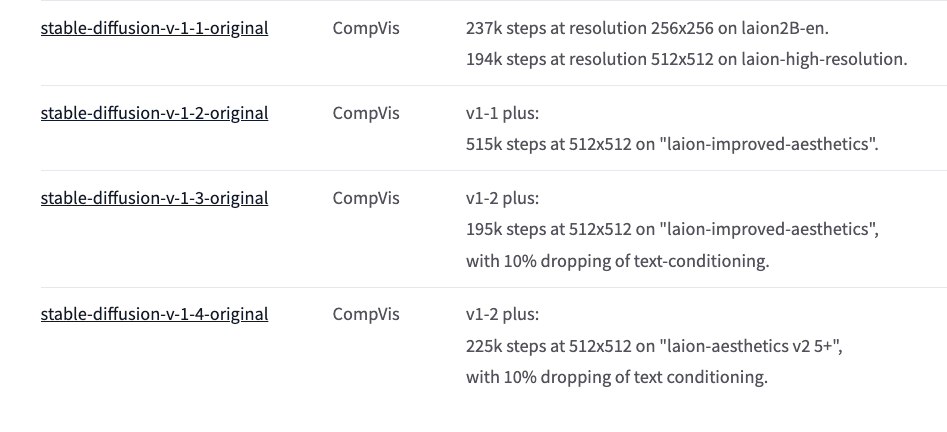Select CompVis in the v-1-4 row
The image size is (947, 432).
click(366, 314)
